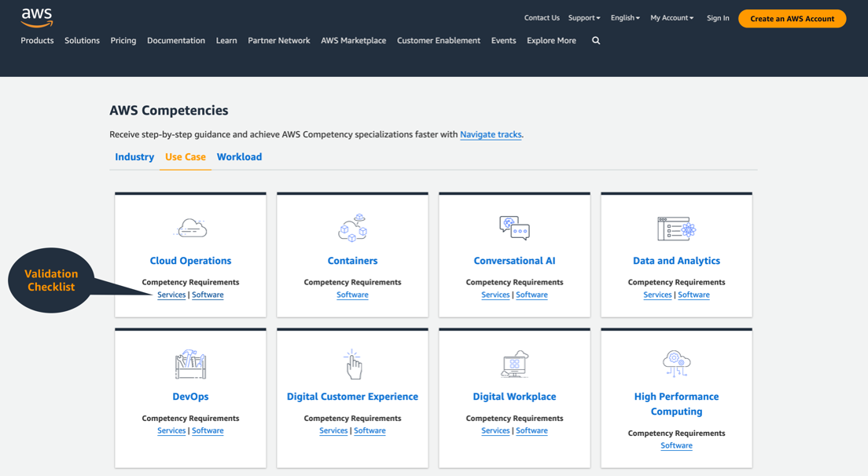This screenshot has width=868, height=476.
Task: Click the Create an AWS Account button
Action: pyautogui.click(x=793, y=18)
